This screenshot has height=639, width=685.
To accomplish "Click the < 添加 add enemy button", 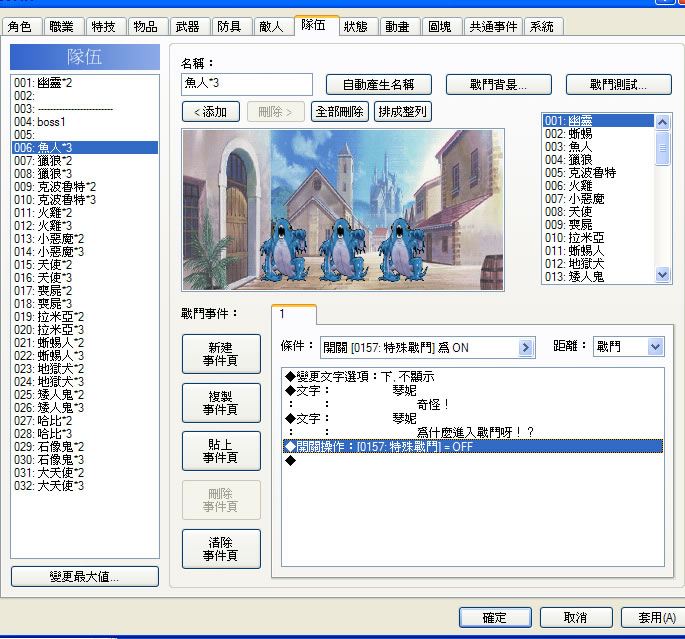I will tap(211, 112).
